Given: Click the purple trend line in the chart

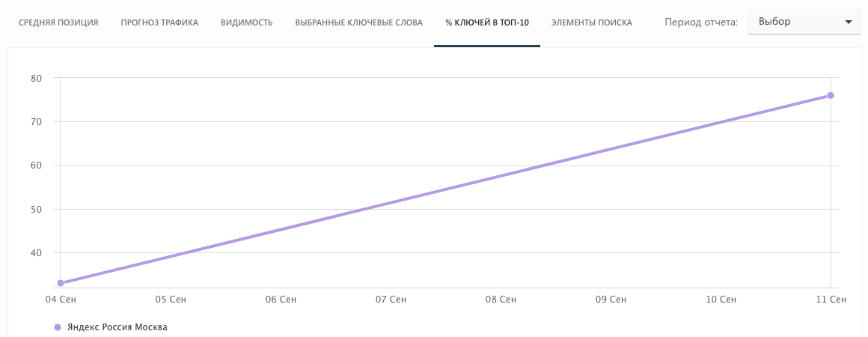Looking at the screenshot, I should pos(445,189).
